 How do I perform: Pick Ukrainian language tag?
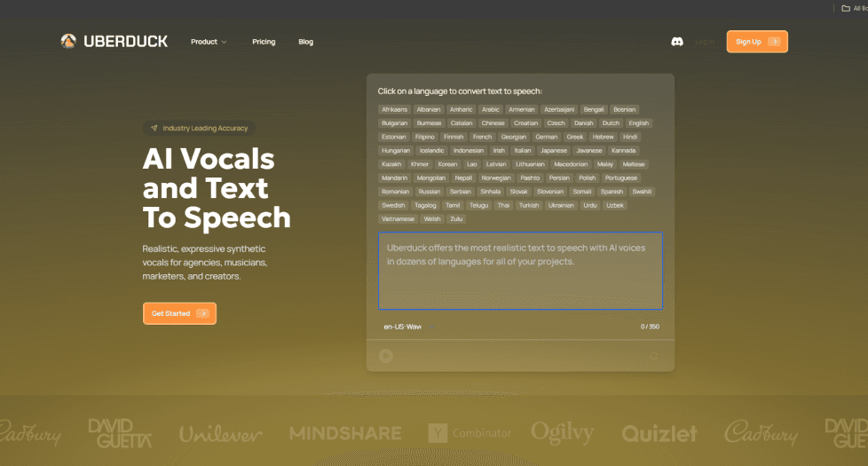(561, 205)
